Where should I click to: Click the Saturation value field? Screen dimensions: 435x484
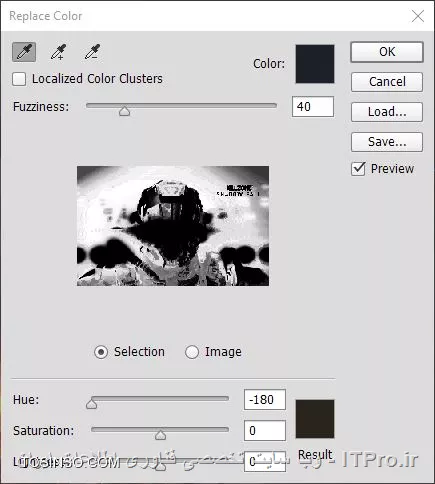(x=265, y=430)
